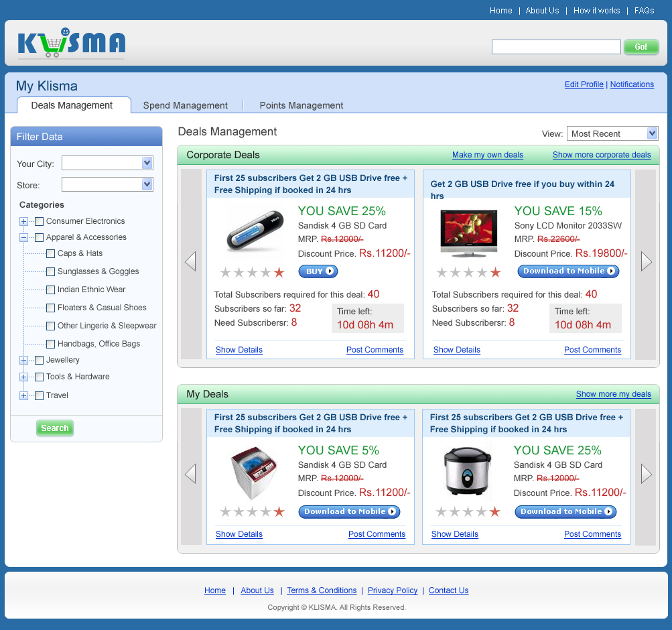This screenshot has height=630, width=672.
Task: Download washing machine deal to mobile
Action: click(349, 511)
